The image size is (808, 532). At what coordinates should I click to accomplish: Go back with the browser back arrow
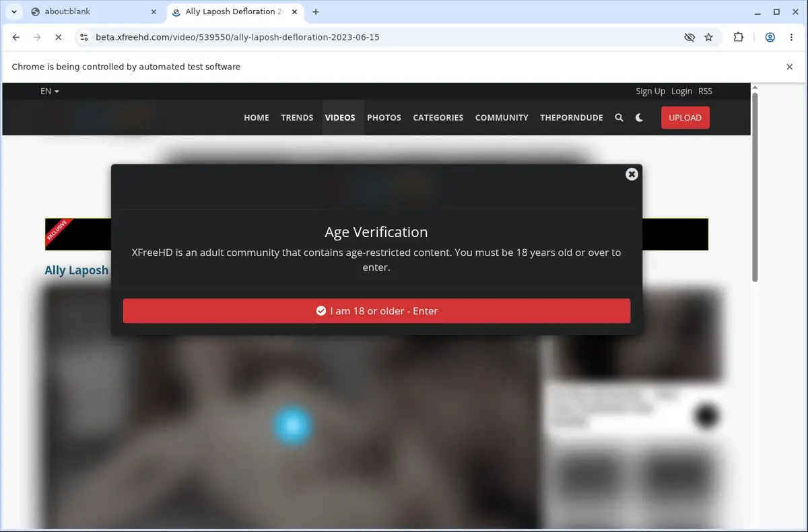pos(16,37)
